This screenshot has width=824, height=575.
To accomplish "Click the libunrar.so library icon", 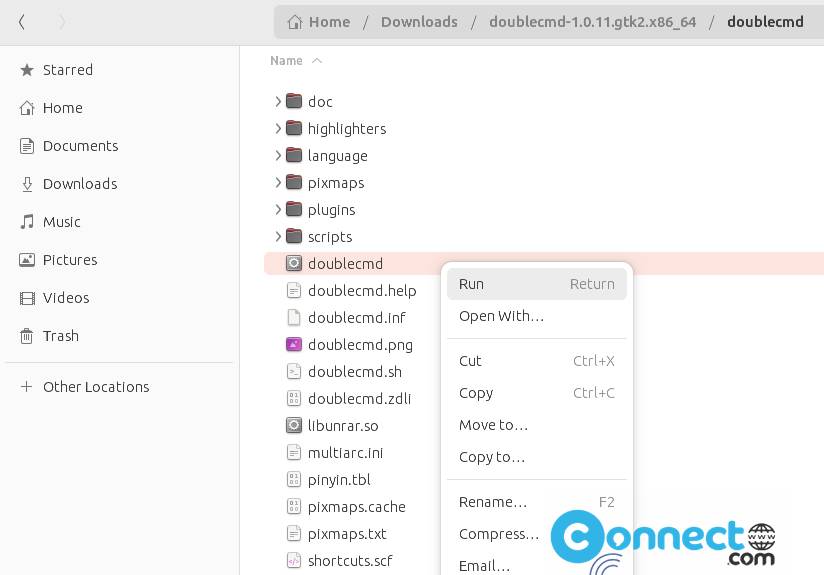I will pyautogui.click(x=294, y=425).
